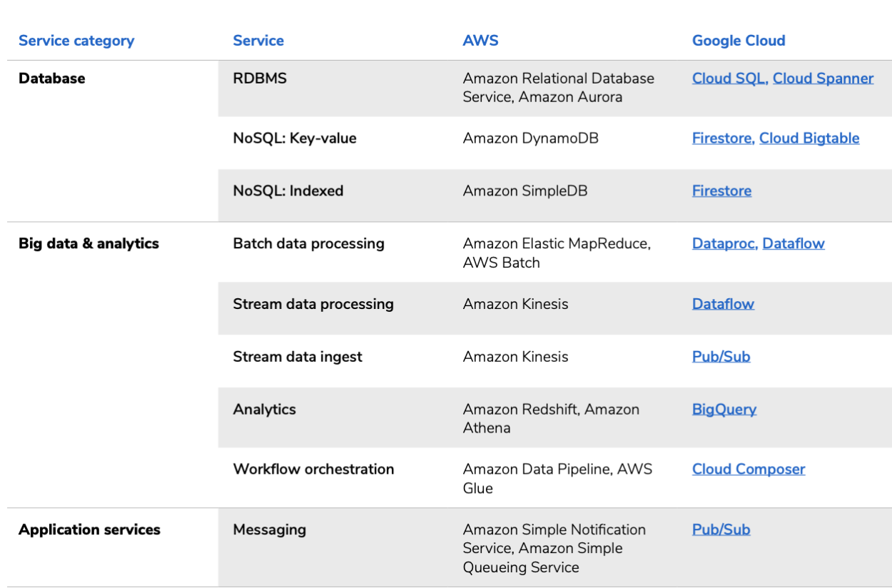Open the Cloud Bigtable link
Image resolution: width=892 pixels, height=588 pixels.
[809, 138]
